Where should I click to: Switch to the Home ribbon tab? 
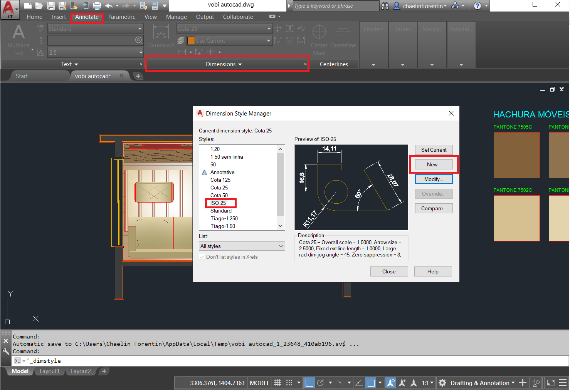pyautogui.click(x=34, y=17)
